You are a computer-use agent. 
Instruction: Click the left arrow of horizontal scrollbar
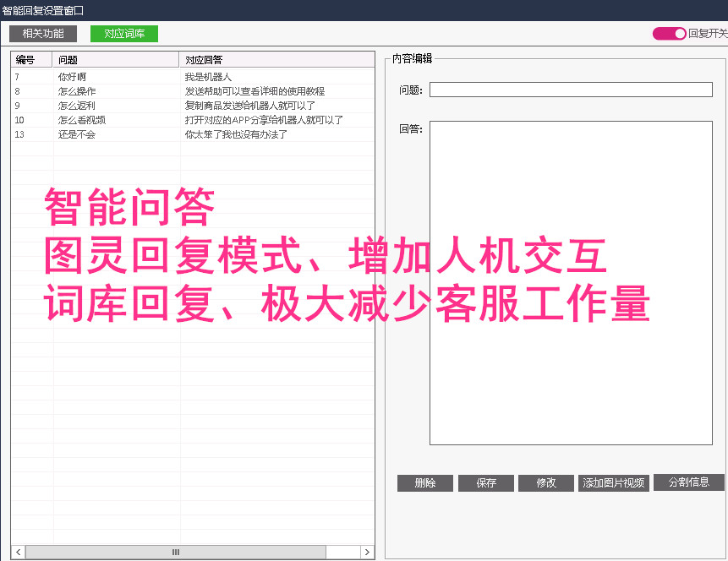tap(18, 553)
